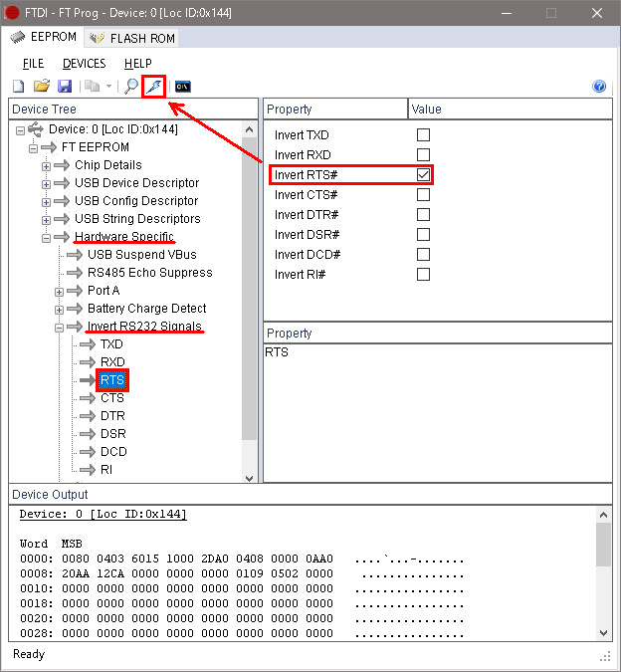Click the Value column header

511,110
